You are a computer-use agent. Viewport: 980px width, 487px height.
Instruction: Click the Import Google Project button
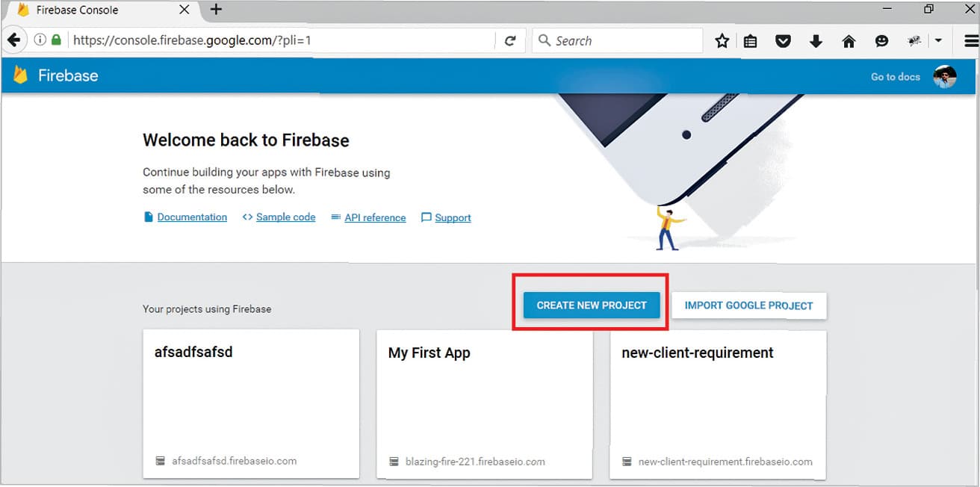click(748, 305)
